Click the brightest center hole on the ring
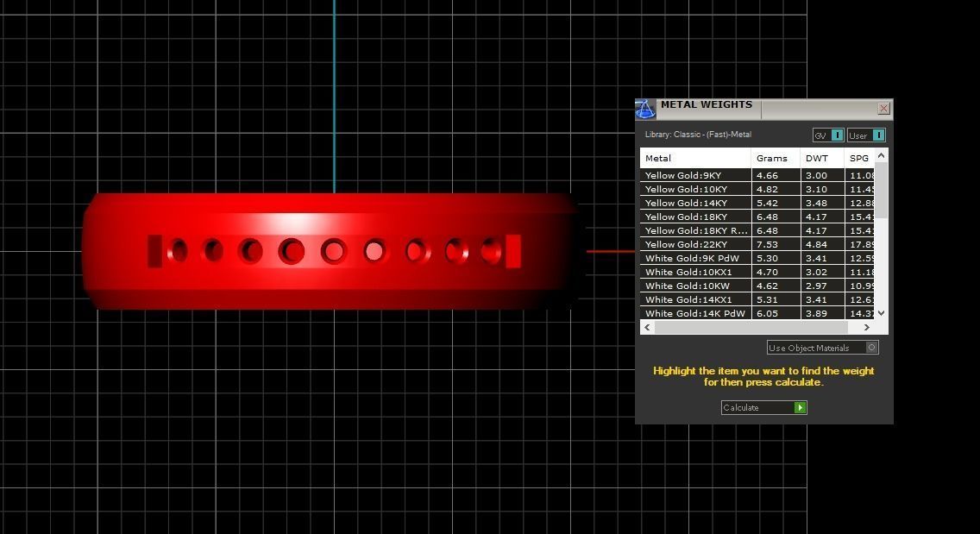 click(374, 251)
